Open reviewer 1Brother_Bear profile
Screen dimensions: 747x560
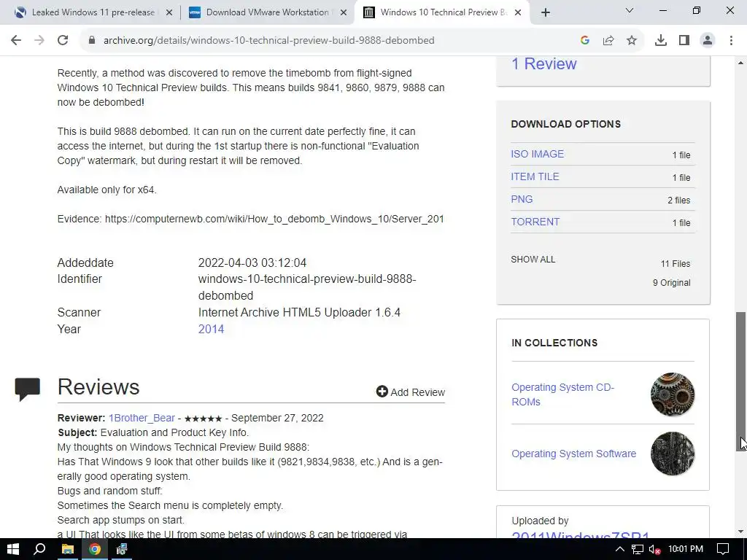click(142, 418)
